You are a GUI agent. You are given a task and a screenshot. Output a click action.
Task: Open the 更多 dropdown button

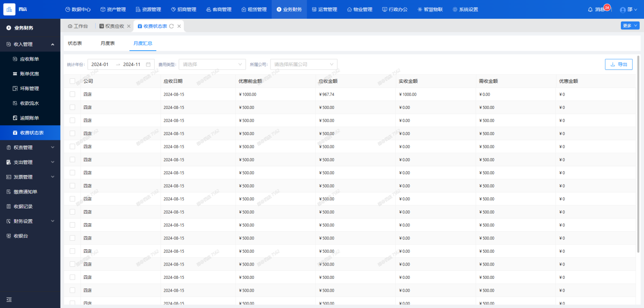[x=630, y=26]
